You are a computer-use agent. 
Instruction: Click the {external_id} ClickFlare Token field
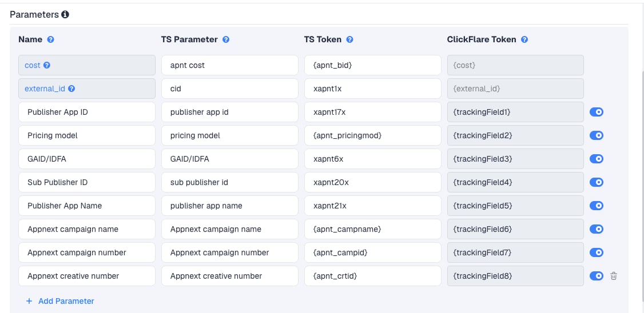tap(515, 89)
